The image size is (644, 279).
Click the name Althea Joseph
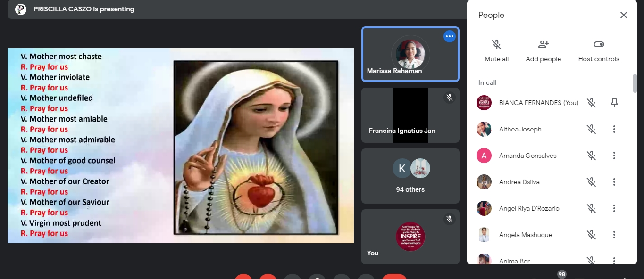tap(520, 129)
